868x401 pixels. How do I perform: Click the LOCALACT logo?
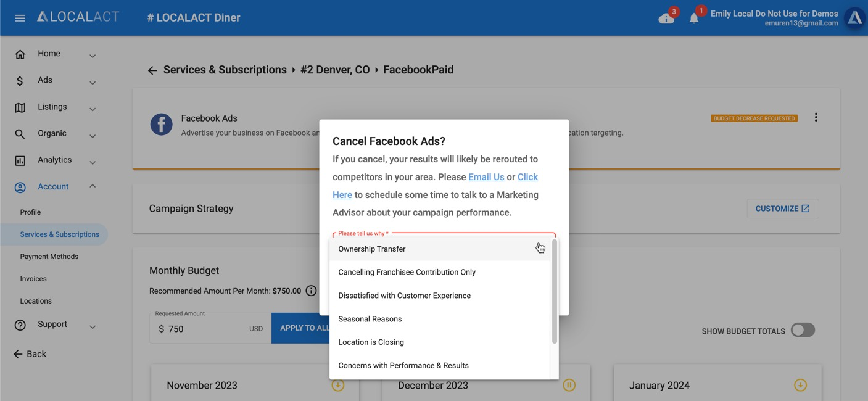78,17
